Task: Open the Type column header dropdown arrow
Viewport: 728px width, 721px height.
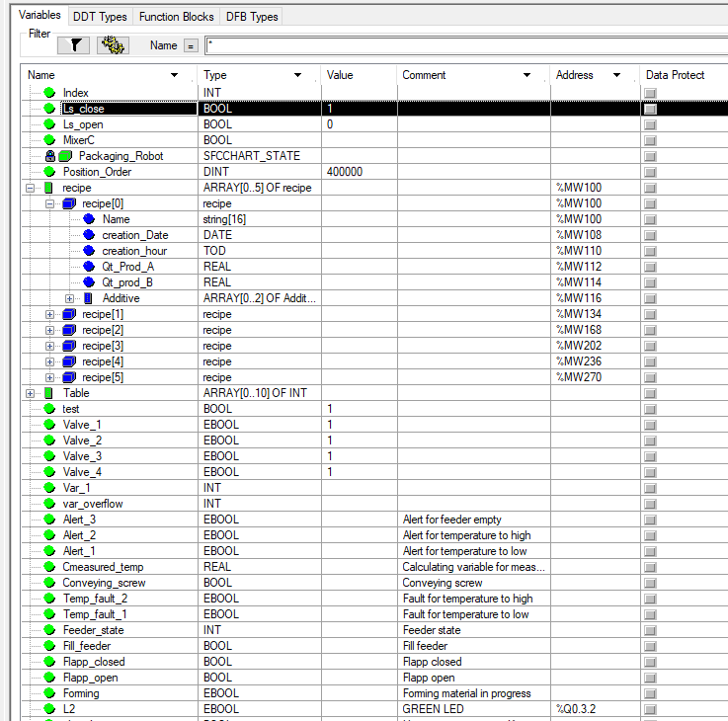Action: (x=297, y=75)
